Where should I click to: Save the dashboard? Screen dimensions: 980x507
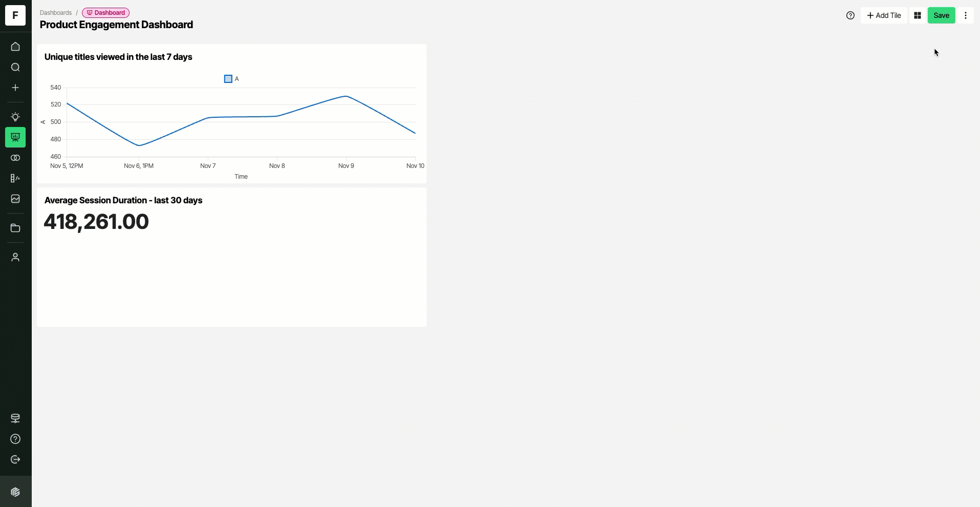[x=941, y=15]
